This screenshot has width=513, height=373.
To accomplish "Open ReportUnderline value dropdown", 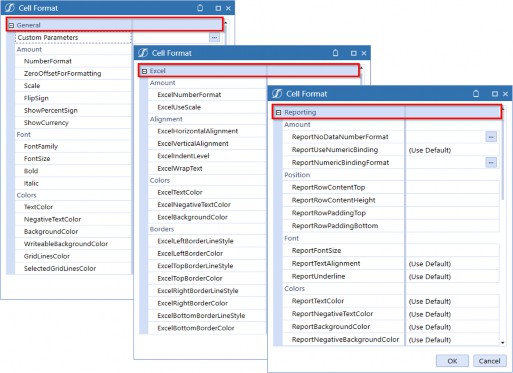I will pyautogui.click(x=452, y=277).
